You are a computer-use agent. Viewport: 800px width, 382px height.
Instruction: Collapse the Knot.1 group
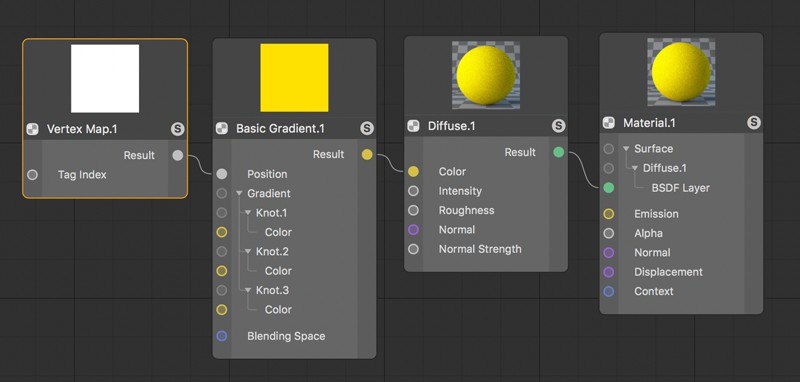click(x=248, y=213)
